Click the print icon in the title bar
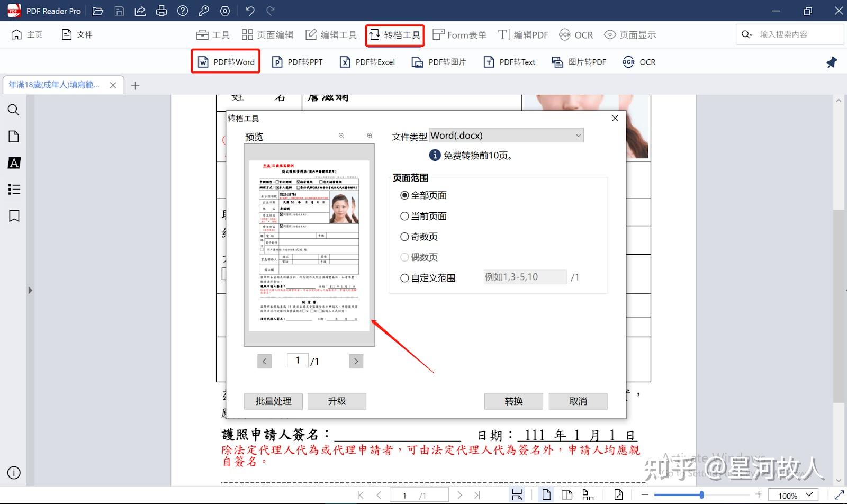 pyautogui.click(x=161, y=11)
